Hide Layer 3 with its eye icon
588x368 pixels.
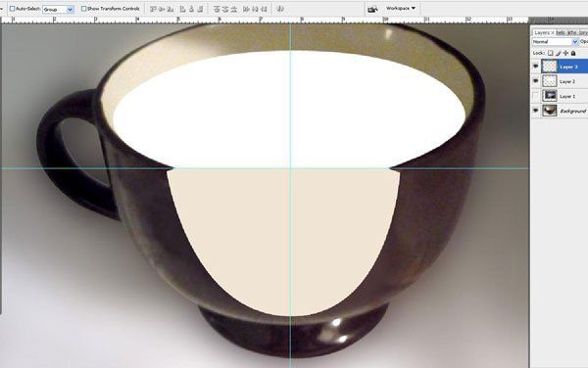tap(535, 67)
